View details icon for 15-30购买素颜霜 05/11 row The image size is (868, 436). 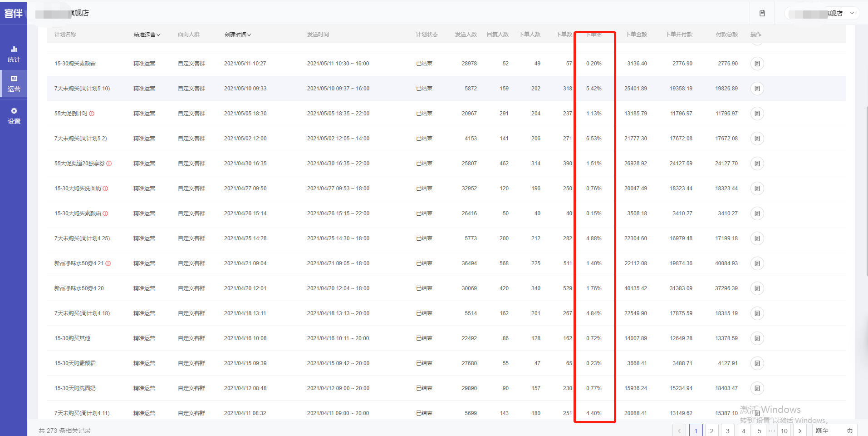(757, 64)
